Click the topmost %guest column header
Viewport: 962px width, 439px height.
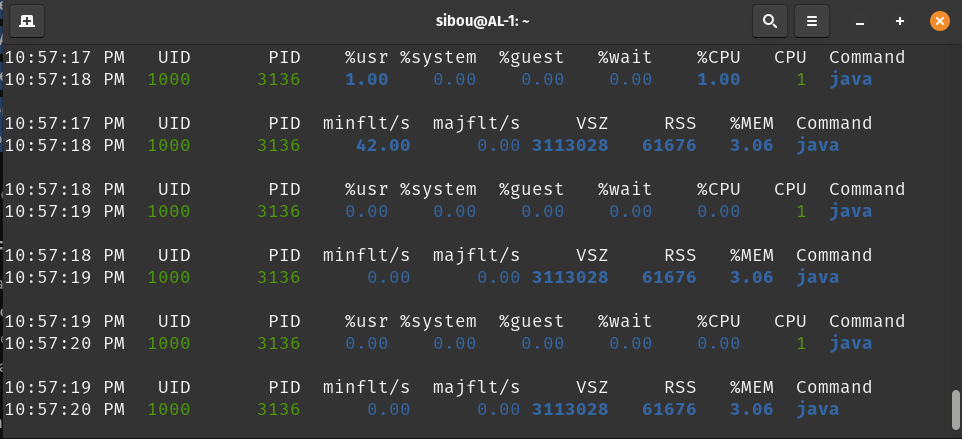tap(531, 57)
